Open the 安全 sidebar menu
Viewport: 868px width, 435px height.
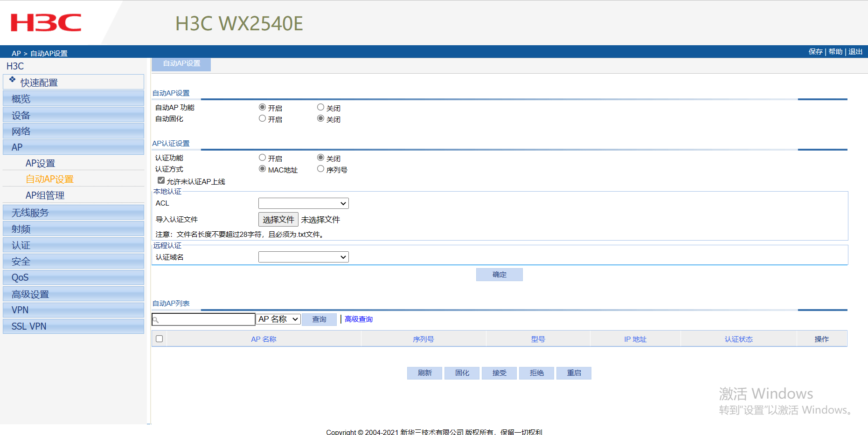pos(73,262)
